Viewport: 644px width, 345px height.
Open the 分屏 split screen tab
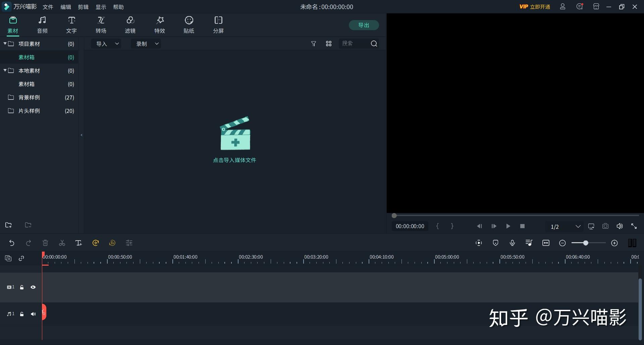coord(218,25)
